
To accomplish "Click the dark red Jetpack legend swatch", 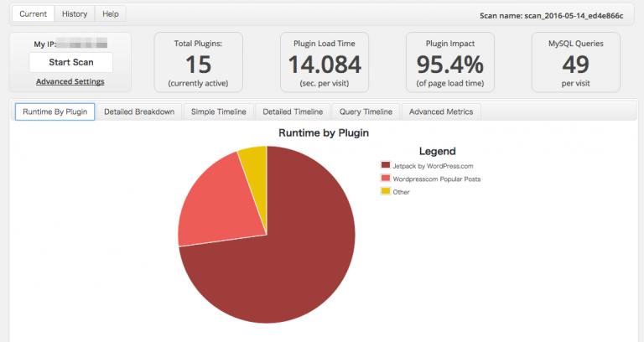I will point(386,166).
